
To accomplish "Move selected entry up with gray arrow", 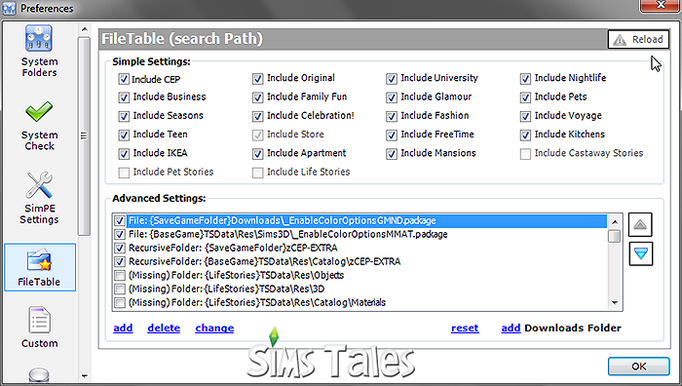I will pyautogui.click(x=640, y=225).
